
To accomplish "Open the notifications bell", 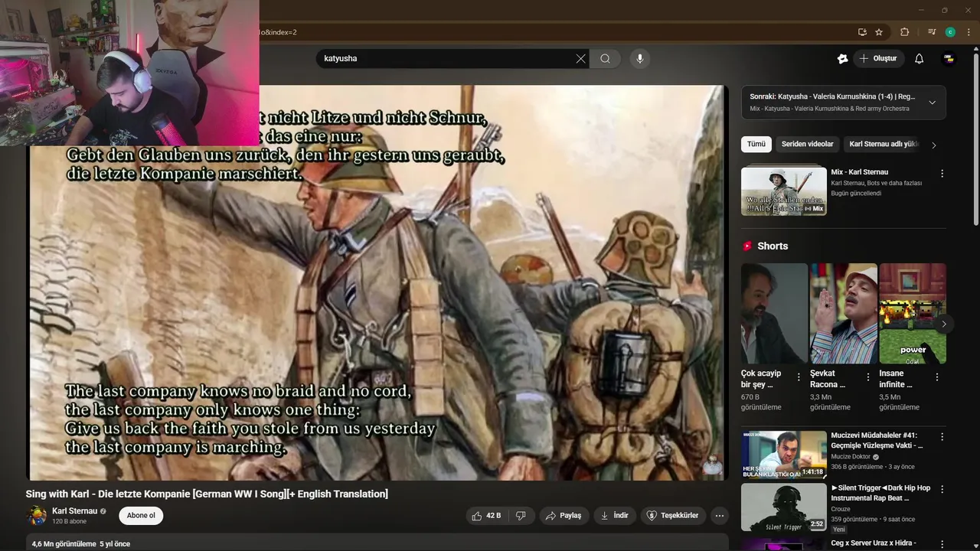I will pos(920,59).
